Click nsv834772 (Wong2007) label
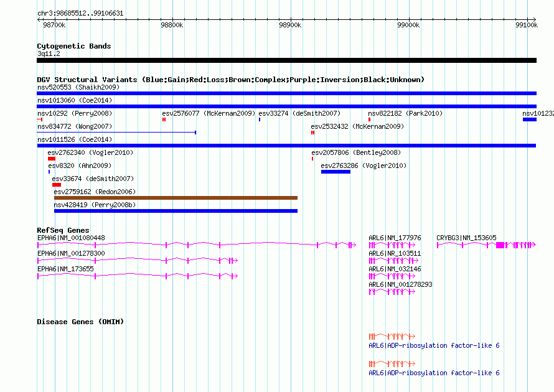This screenshot has height=392, width=554. pyautogui.click(x=75, y=126)
